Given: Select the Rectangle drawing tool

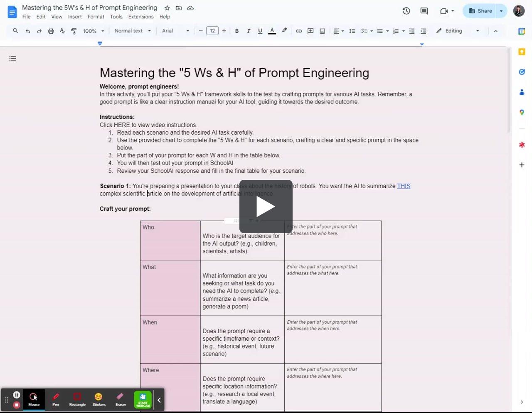Looking at the screenshot, I should click(77, 399).
